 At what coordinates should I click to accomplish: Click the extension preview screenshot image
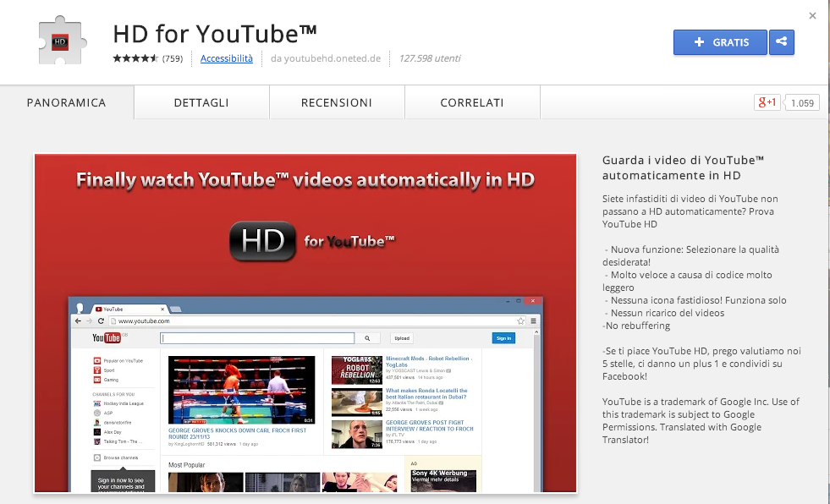[x=305, y=323]
